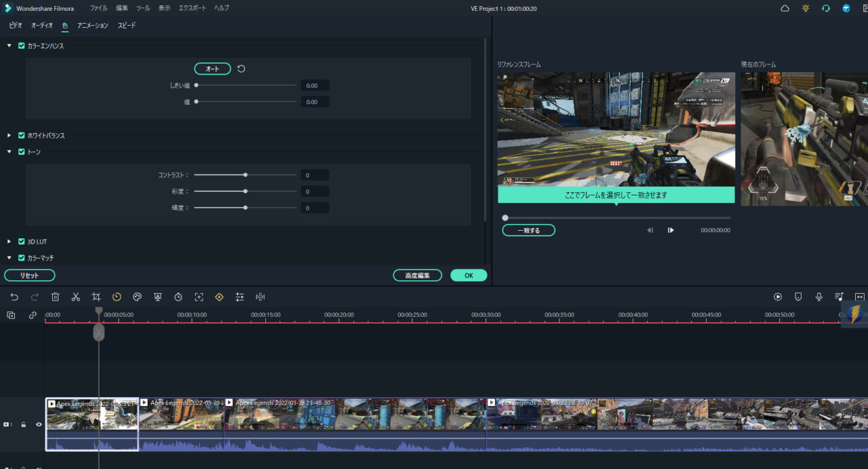Add keyframe using the diamond icon

click(219, 297)
